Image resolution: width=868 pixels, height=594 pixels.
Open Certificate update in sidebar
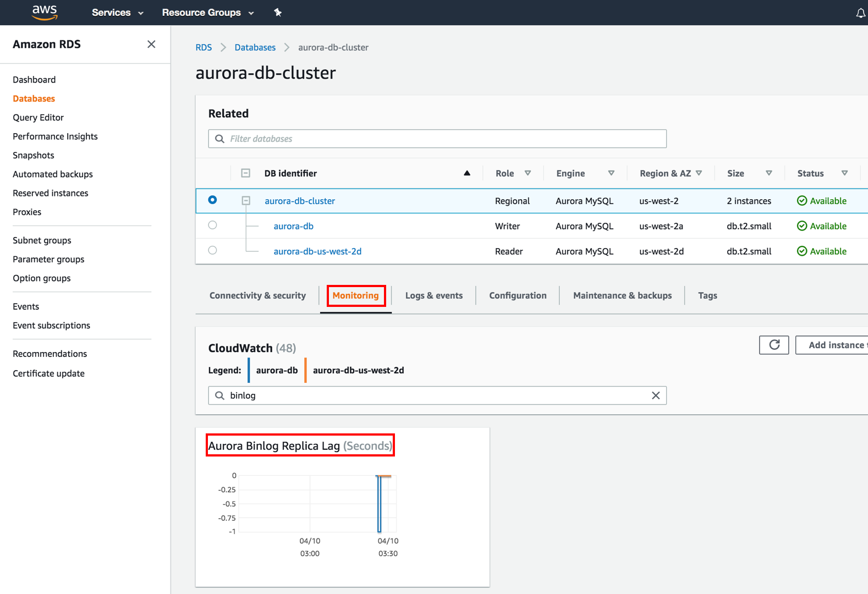coord(49,373)
